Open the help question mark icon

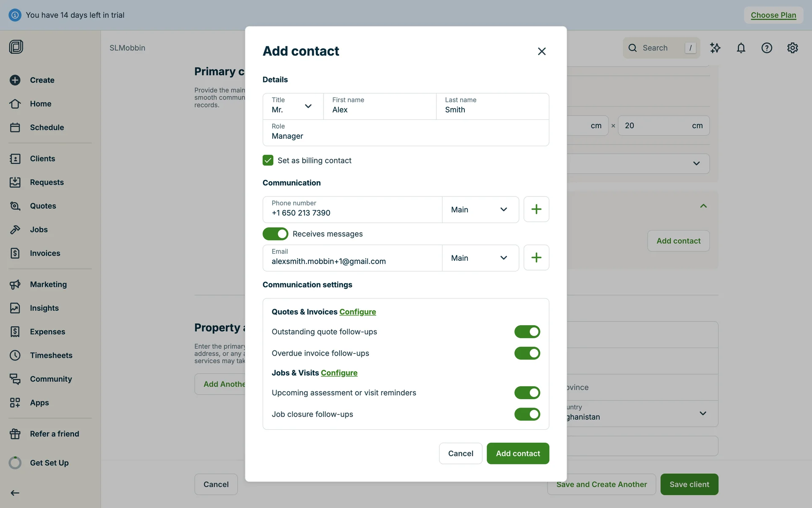tap(766, 48)
